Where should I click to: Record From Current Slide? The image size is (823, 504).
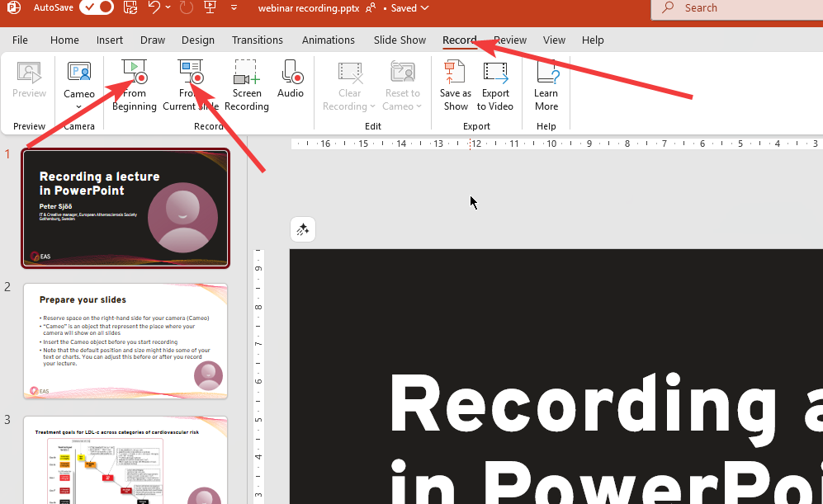click(x=191, y=86)
